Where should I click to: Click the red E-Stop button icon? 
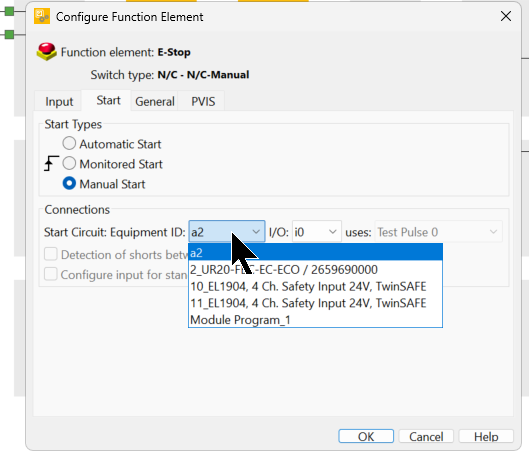[x=46, y=52]
